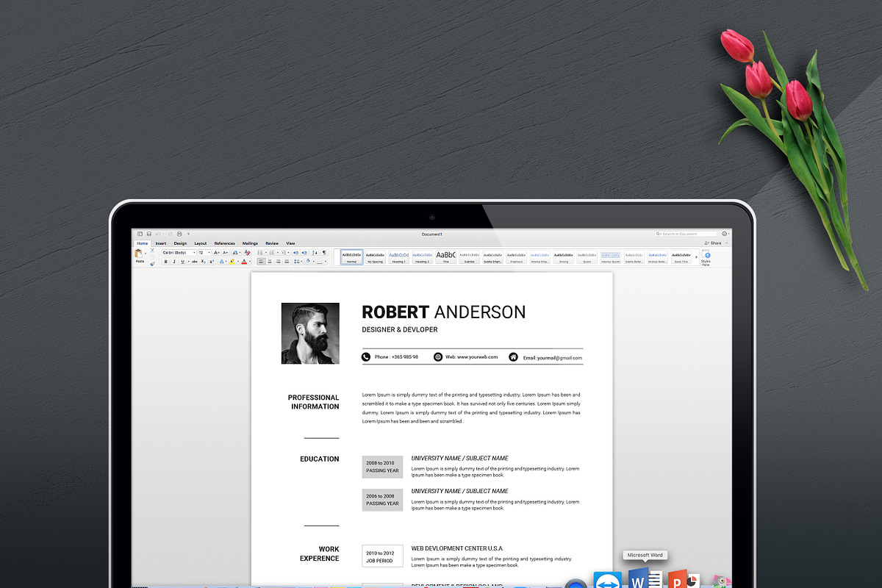Increase font size with the large A icon
This screenshot has width=882, height=588.
[217, 252]
